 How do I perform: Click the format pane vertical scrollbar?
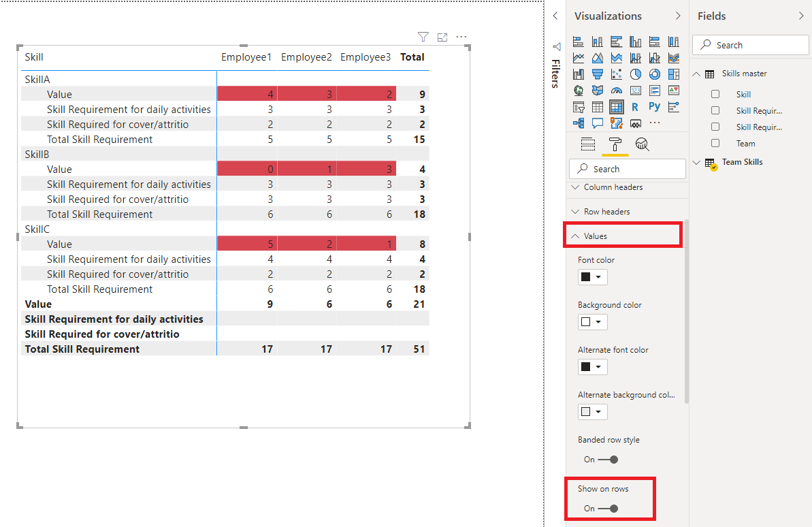click(x=687, y=311)
